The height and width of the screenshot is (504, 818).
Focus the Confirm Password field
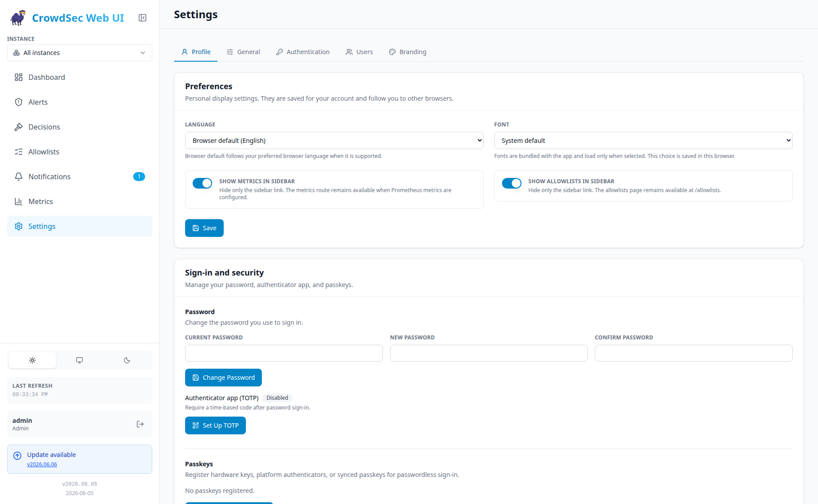pyautogui.click(x=694, y=353)
